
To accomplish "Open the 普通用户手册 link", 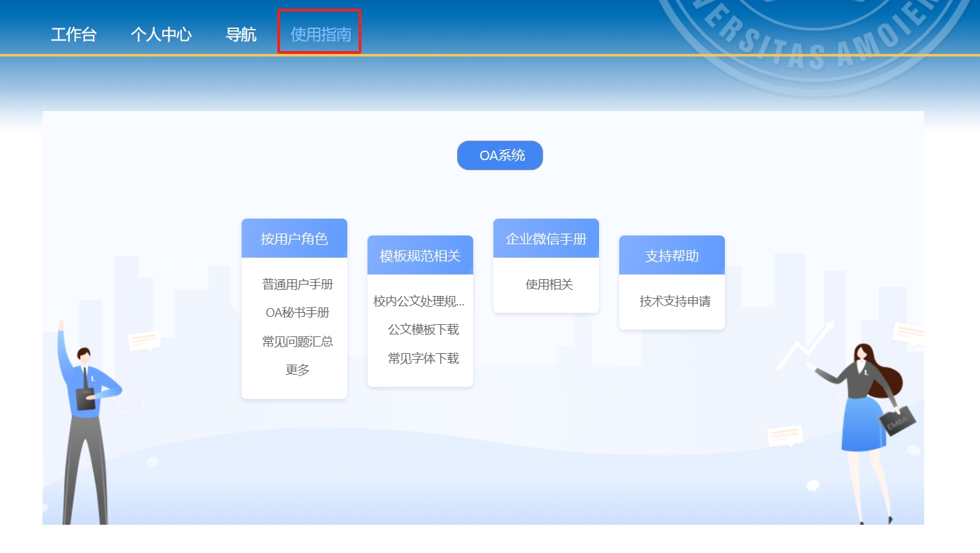I will click(297, 285).
